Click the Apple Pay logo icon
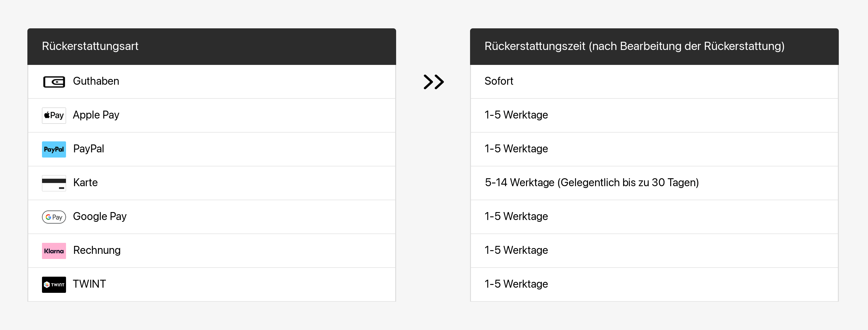Screen dimensions: 868x330 click(54, 115)
